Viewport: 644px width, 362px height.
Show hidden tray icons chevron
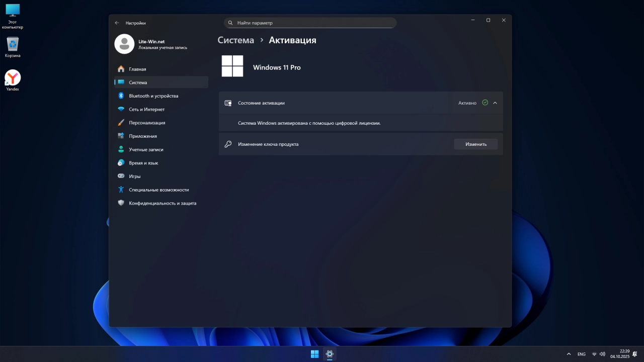(569, 354)
